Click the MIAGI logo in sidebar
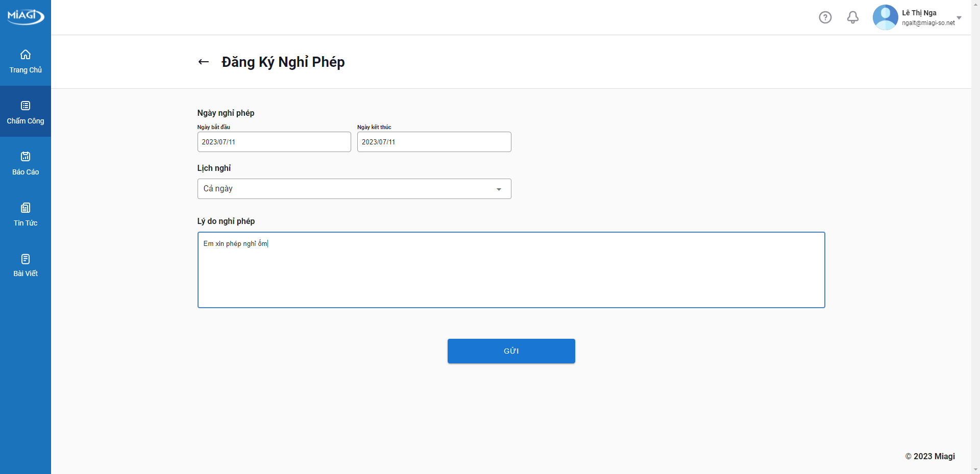 (26, 16)
